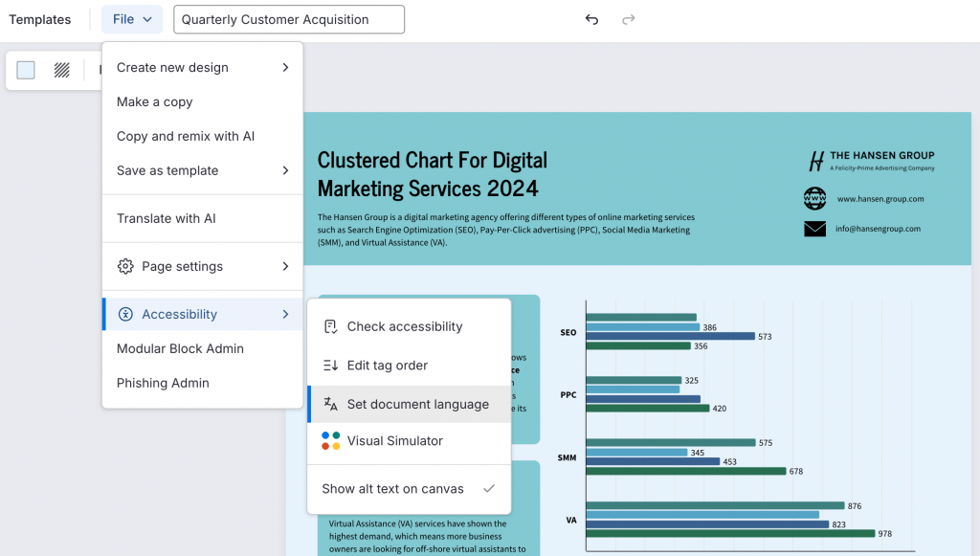Image resolution: width=980 pixels, height=556 pixels.
Task: Open the Templates section
Action: 40,19
